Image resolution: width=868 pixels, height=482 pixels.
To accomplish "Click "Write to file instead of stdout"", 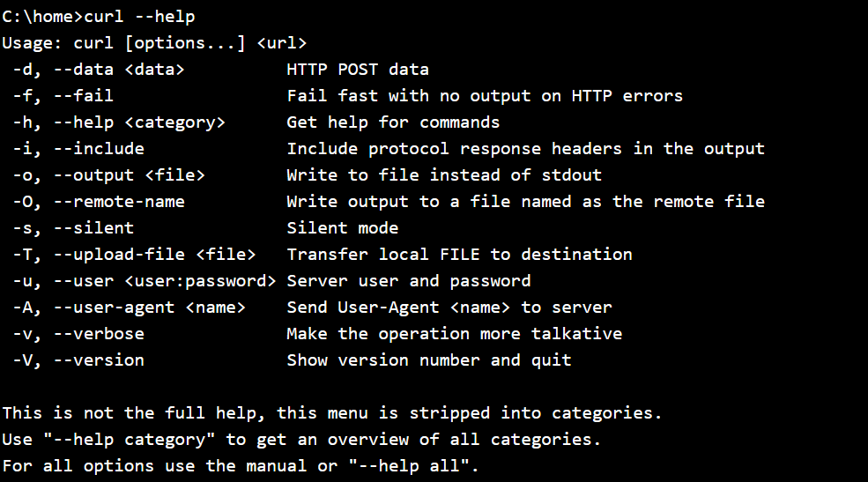I will [x=444, y=175].
